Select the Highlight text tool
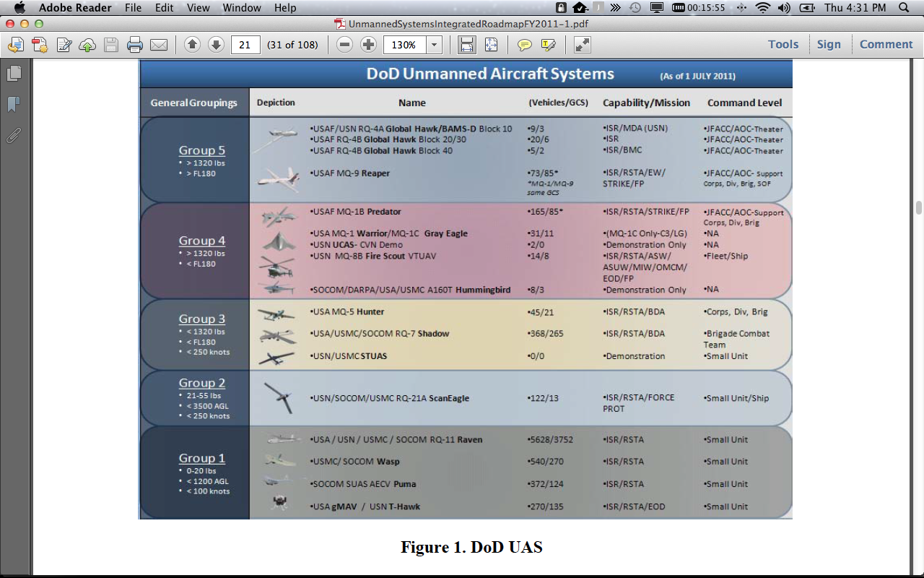The width and height of the screenshot is (924, 578). pyautogui.click(x=549, y=45)
